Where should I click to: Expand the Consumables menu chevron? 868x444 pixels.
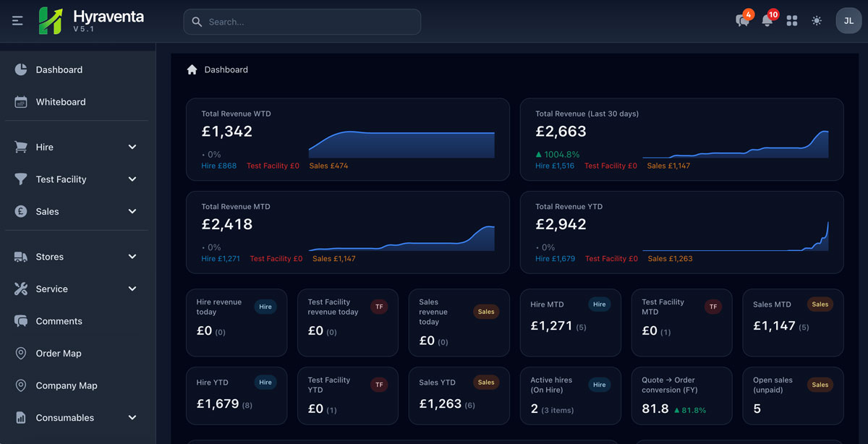click(132, 418)
